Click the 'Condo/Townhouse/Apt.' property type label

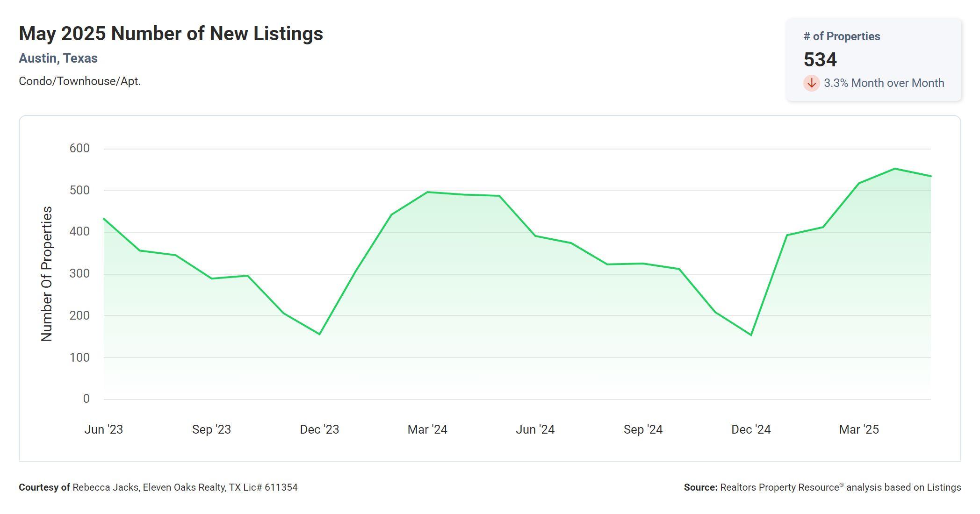pyautogui.click(x=79, y=81)
